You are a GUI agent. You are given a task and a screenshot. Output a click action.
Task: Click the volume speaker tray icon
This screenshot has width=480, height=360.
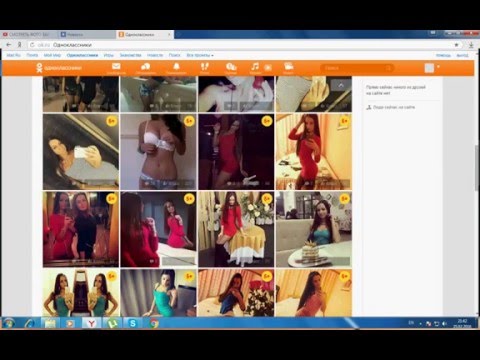pyautogui.click(x=444, y=324)
